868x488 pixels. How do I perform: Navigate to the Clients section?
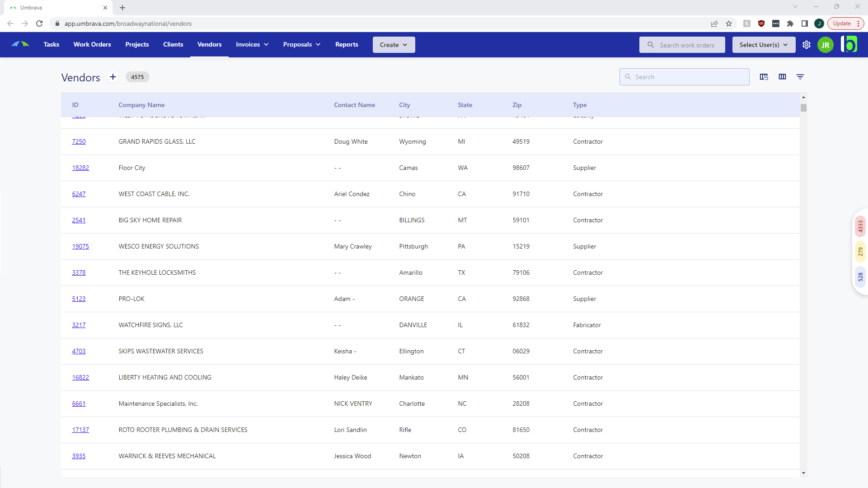click(x=173, y=44)
